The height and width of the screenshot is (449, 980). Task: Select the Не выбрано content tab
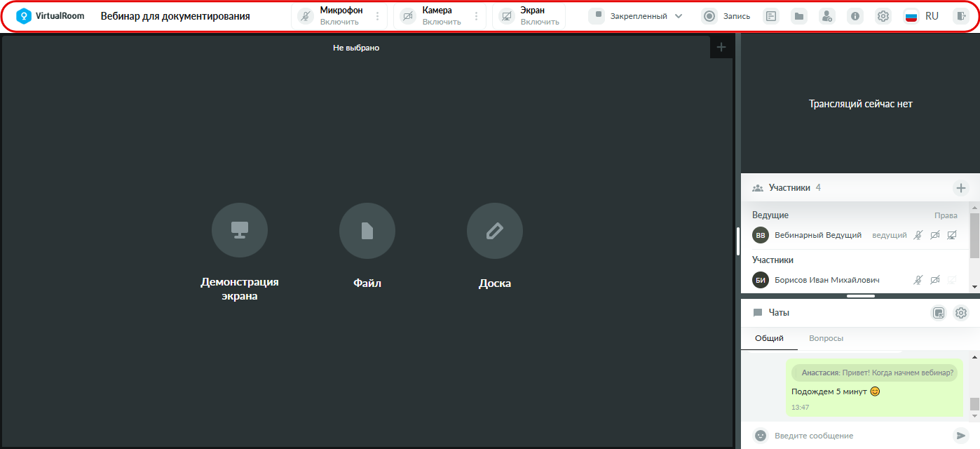pyautogui.click(x=356, y=48)
